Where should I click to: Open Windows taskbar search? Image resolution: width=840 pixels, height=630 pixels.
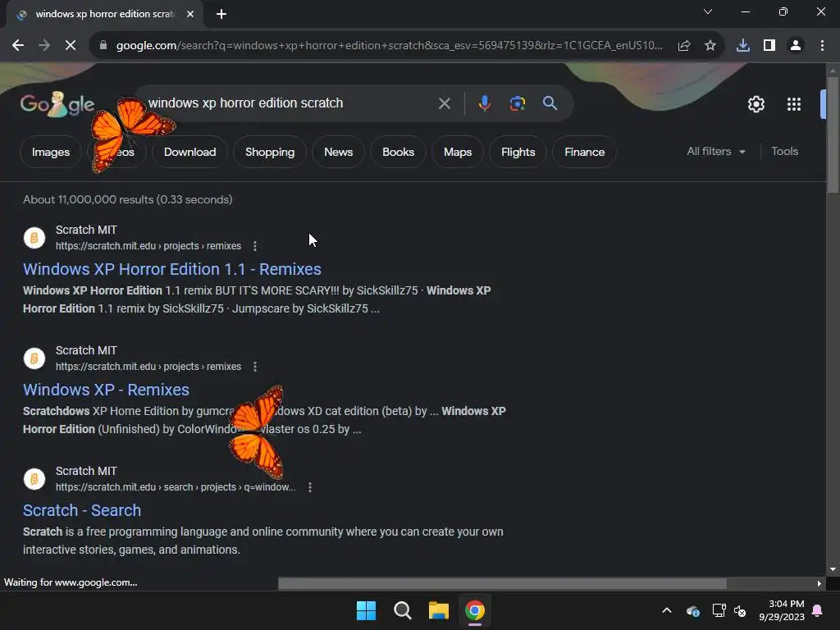(402, 610)
